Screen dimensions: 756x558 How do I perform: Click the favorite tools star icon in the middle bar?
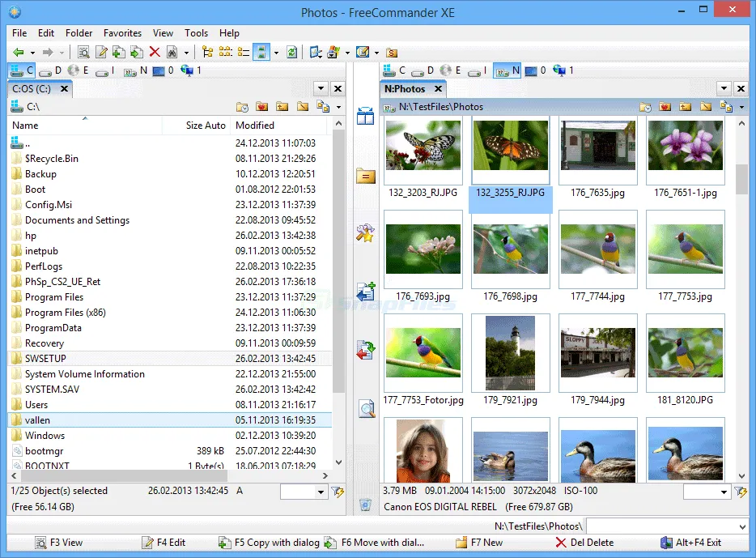pos(366,233)
